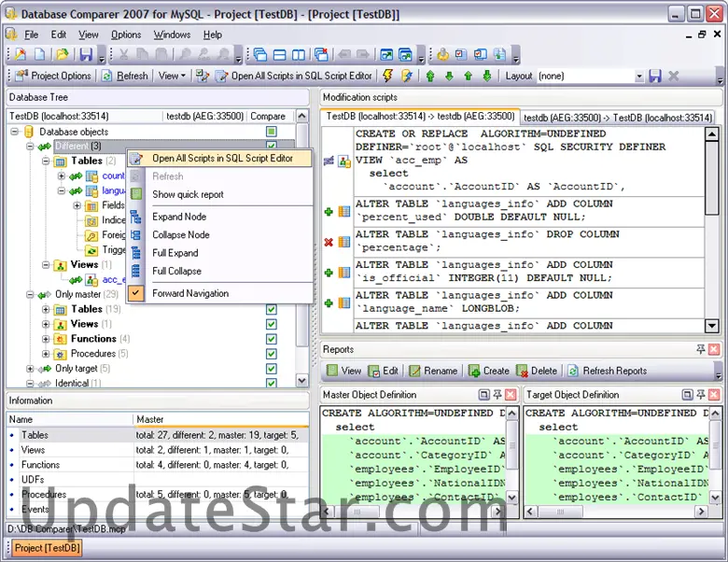Click the green plus beside percent_used script

329,212
